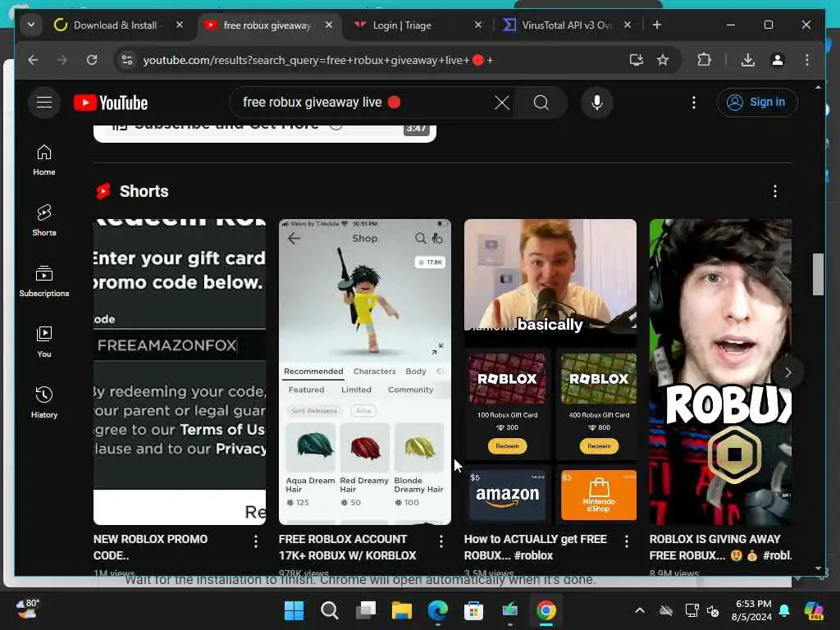The image size is (840, 630).
Task: Open Windows taskbar search
Action: click(x=330, y=610)
